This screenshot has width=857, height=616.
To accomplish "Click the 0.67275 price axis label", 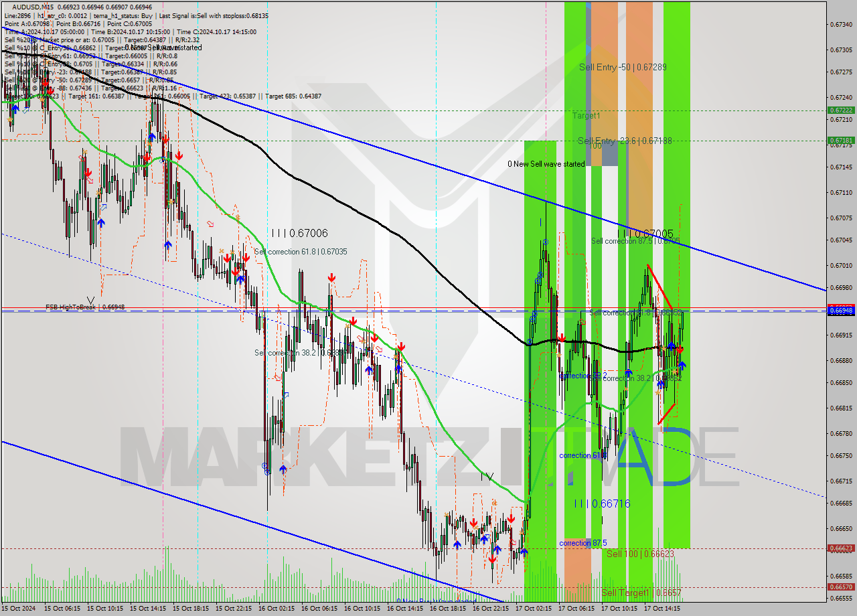I will pos(841,72).
